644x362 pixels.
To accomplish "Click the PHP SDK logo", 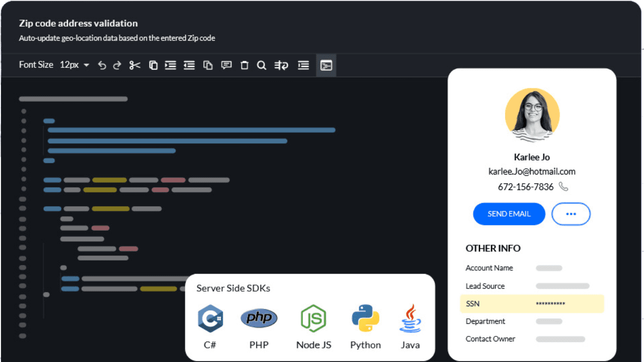I will click(259, 318).
